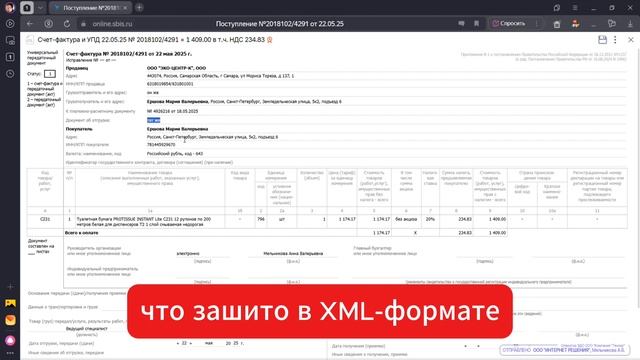
Task: Open the numbered tabs sidebar icon
Action: (x=10, y=57)
